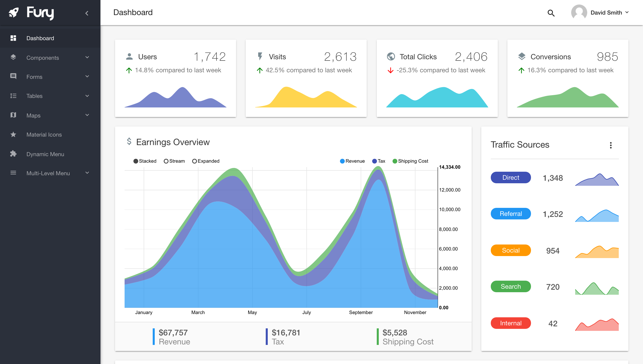Click the Fury rocket logo
643x364 pixels.
point(14,13)
